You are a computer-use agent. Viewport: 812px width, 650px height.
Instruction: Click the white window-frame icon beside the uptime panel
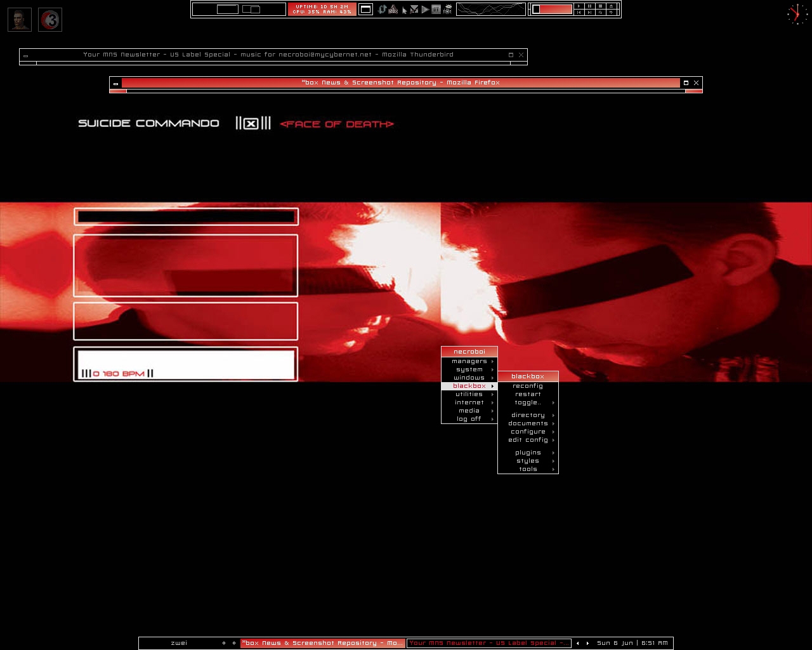(x=365, y=9)
